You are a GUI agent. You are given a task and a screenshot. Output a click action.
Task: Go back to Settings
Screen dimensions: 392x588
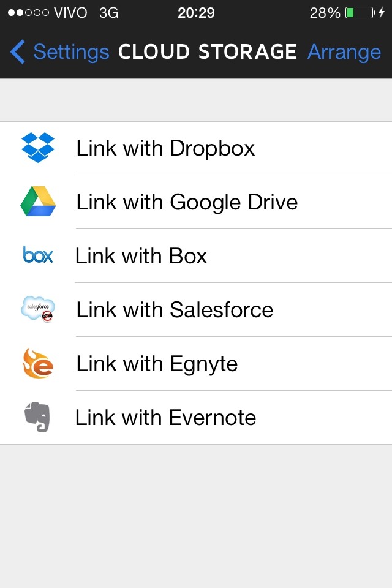(71, 51)
